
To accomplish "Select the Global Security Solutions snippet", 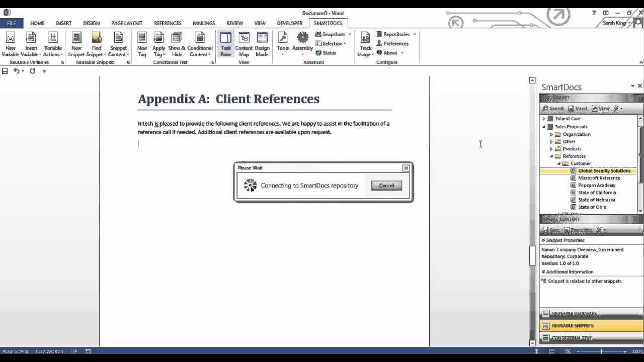I will (x=604, y=171).
